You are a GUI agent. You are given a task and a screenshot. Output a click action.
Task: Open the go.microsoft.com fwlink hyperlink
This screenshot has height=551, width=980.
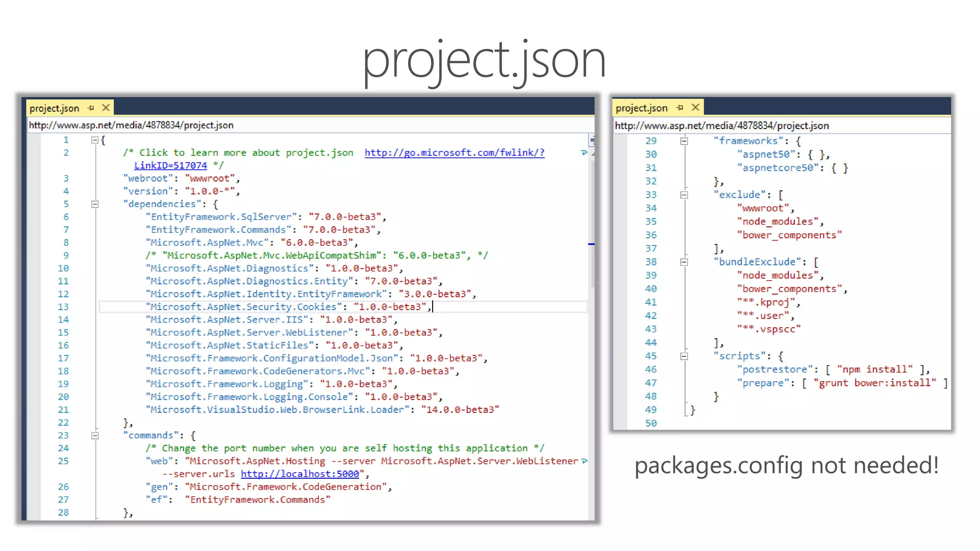pyautogui.click(x=454, y=153)
